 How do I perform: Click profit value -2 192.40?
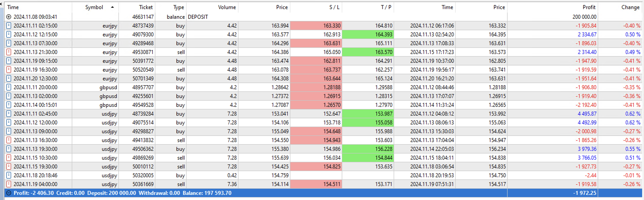click(x=586, y=105)
